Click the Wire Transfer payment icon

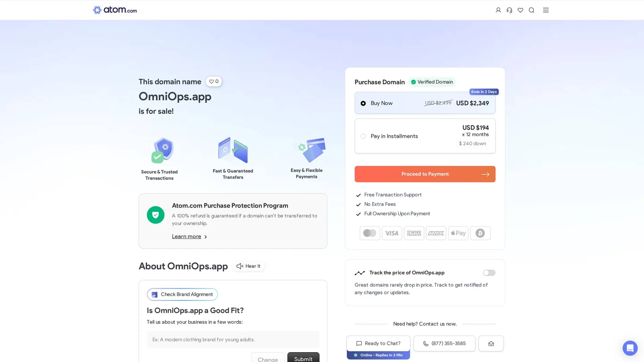(414, 233)
